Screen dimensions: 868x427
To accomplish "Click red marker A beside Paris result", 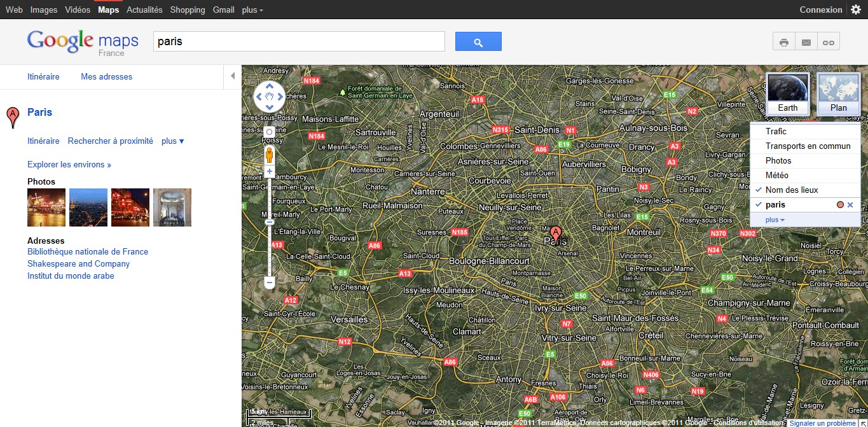I will point(12,118).
